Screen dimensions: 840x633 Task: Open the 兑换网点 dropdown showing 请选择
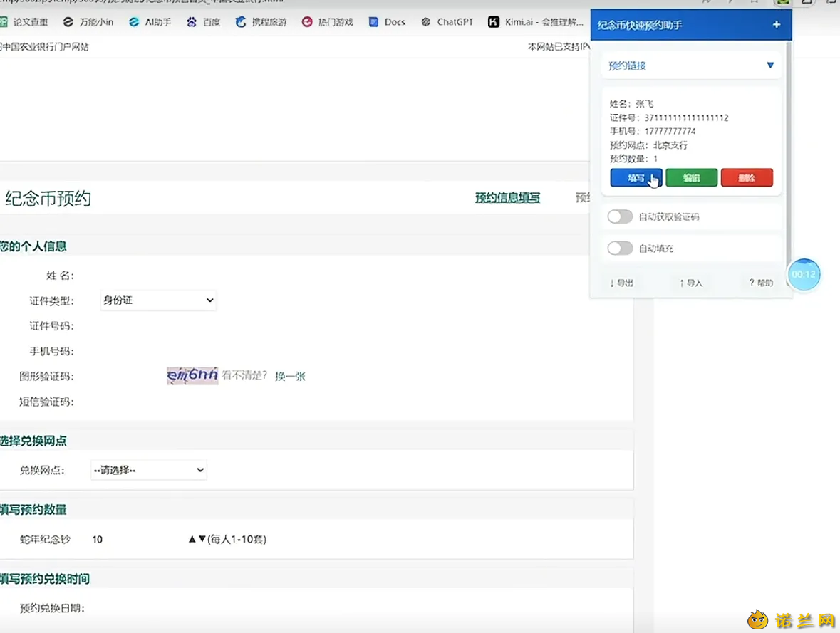pyautogui.click(x=148, y=470)
